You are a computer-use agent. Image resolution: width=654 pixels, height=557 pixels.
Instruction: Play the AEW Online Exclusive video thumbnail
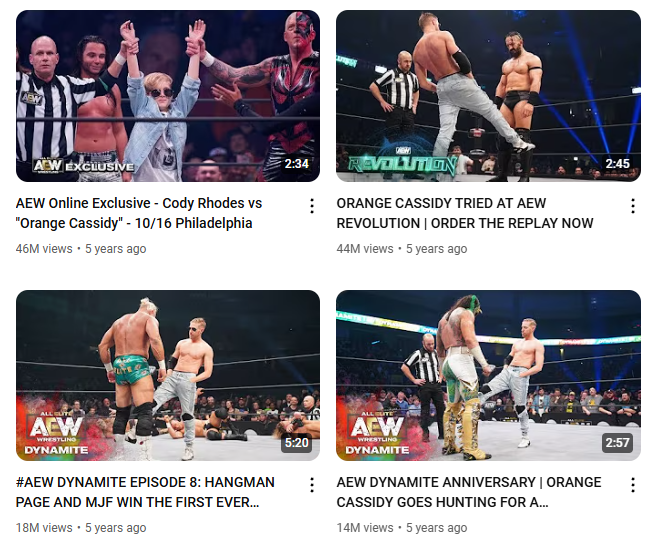click(168, 96)
